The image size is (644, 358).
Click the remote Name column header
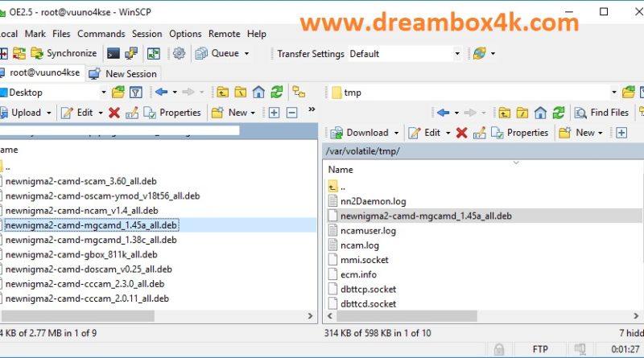pos(341,170)
